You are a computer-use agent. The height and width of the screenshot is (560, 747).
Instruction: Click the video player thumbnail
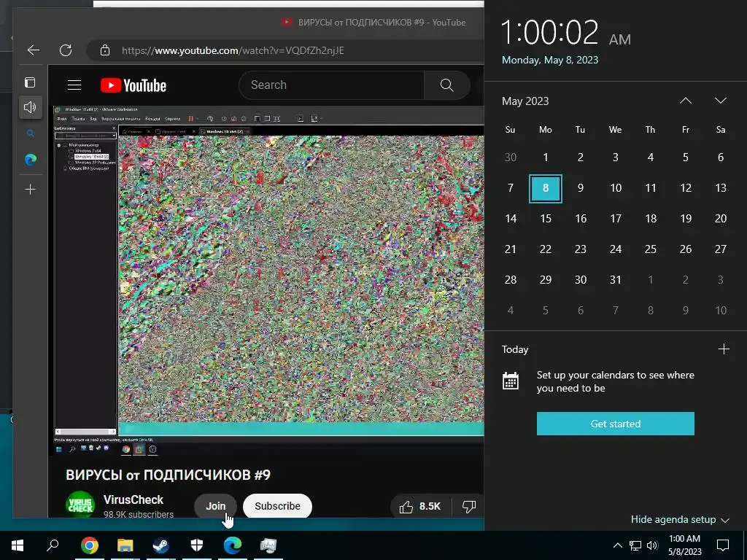268,281
